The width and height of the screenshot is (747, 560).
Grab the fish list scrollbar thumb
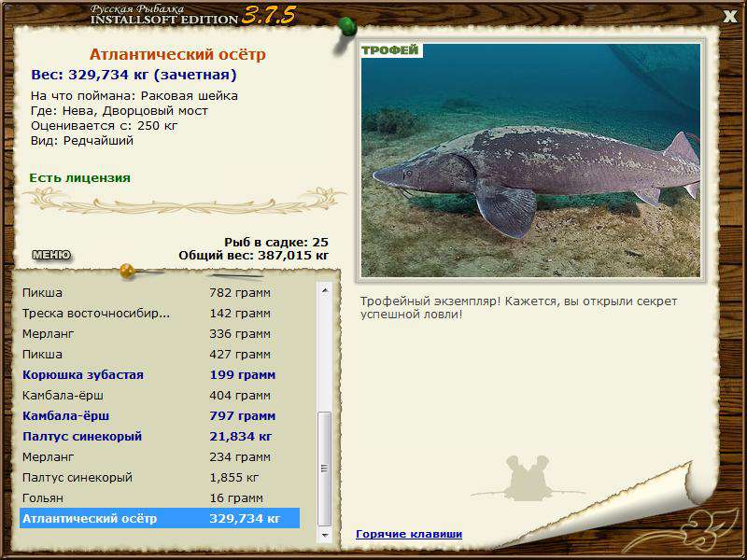[325, 469]
